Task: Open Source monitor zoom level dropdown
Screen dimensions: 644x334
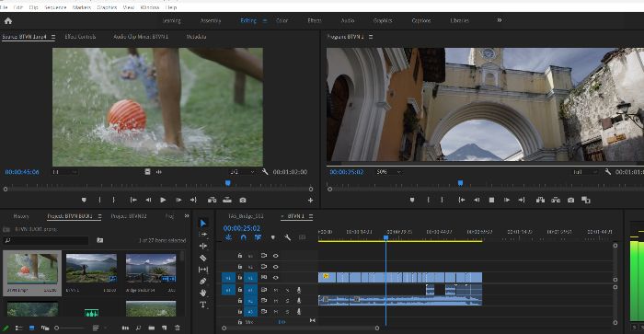Action: point(64,172)
